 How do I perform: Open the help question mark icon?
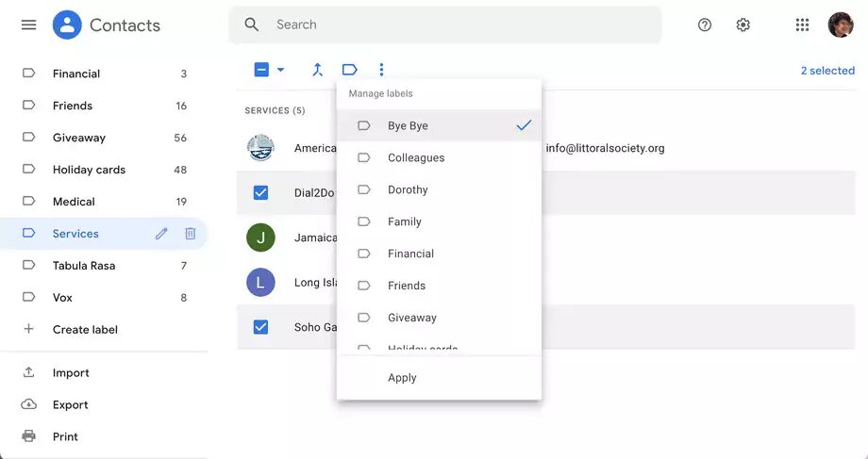(705, 25)
